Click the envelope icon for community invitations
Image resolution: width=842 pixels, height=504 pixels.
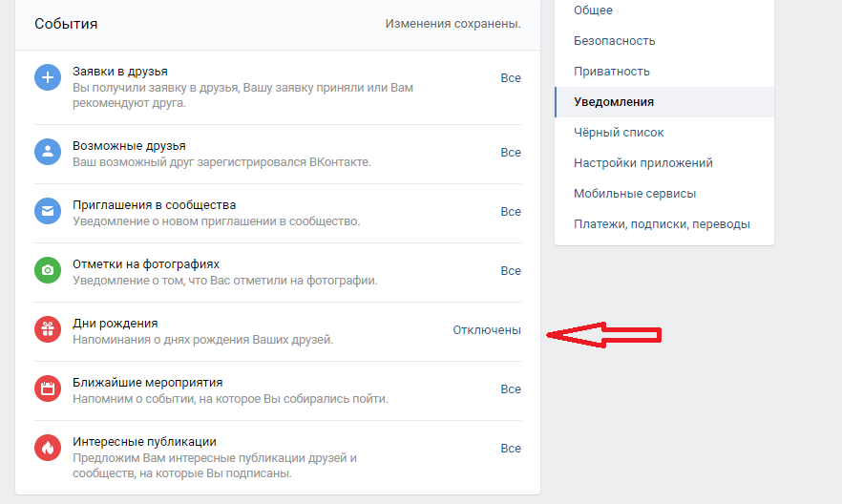point(48,211)
